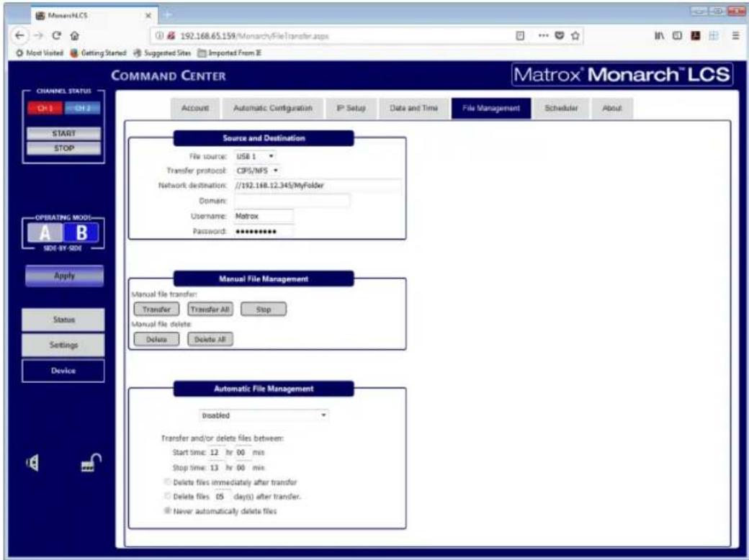Click the Username field
Screen dimensions: 749x560
pos(264,216)
